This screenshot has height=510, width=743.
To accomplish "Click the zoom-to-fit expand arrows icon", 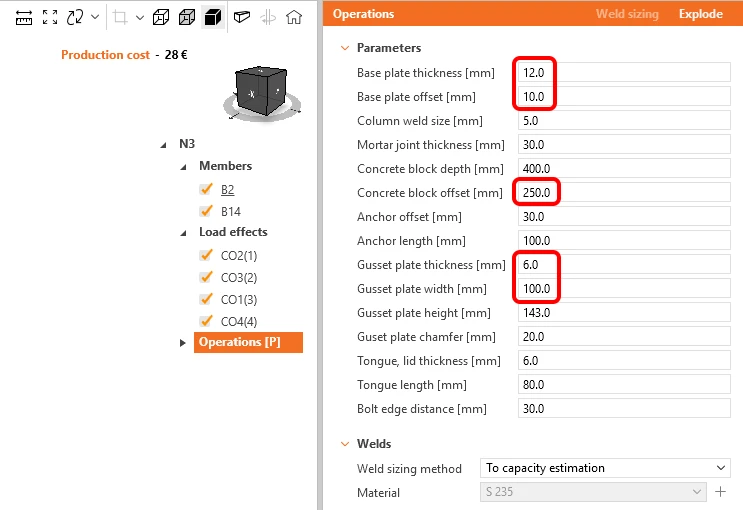I will pos(50,18).
